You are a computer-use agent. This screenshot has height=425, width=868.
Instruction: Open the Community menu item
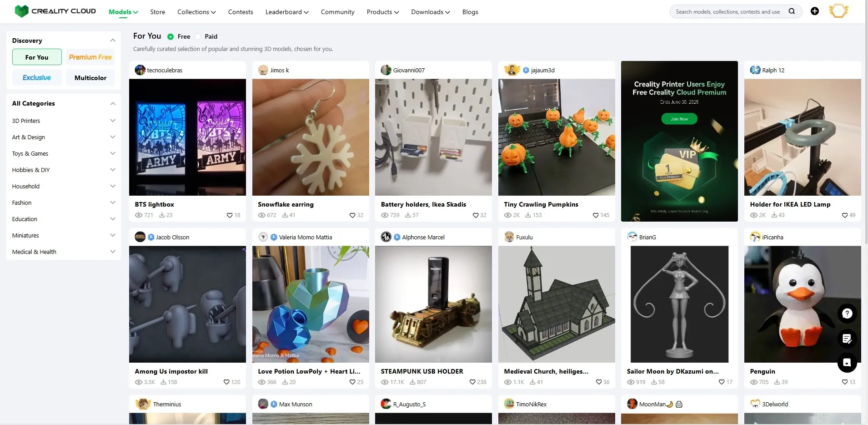pyautogui.click(x=337, y=12)
